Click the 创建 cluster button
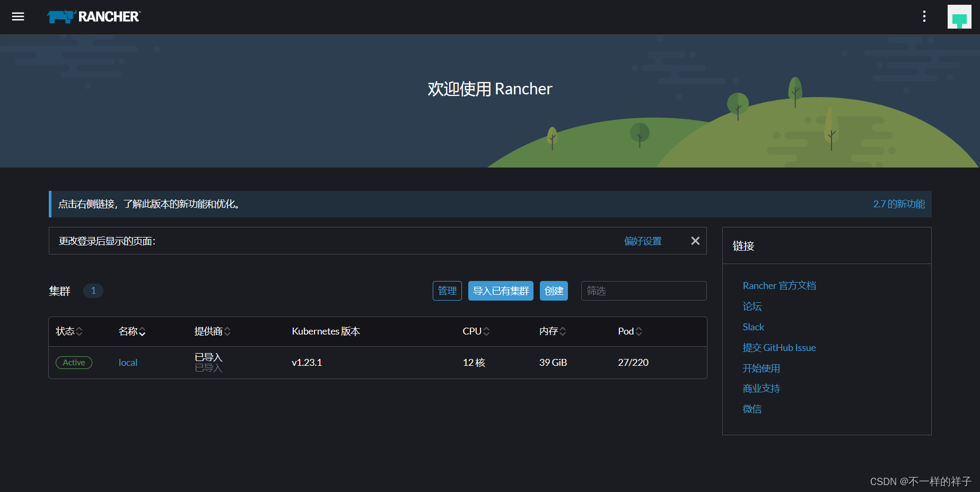Image resolution: width=980 pixels, height=492 pixels. click(554, 291)
